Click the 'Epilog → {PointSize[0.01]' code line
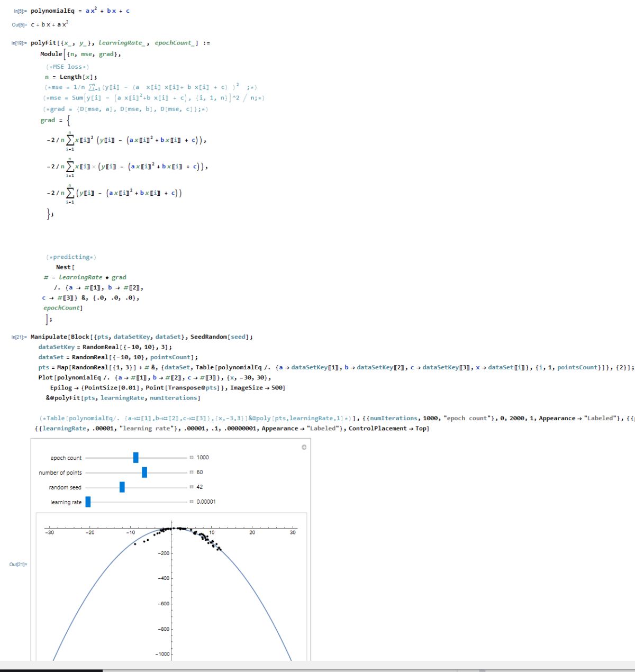This screenshot has width=635, height=672. pyautogui.click(x=167, y=388)
